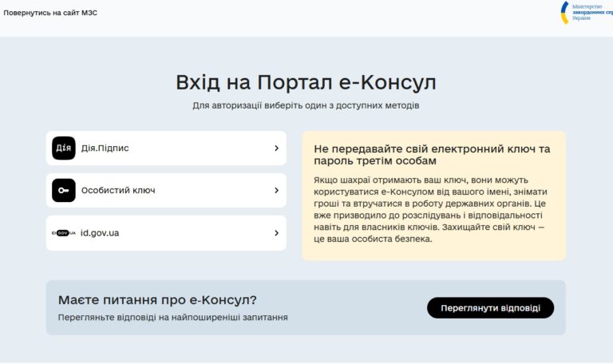613x364 pixels.
Task: Click the key icon for Особистий ключ
Action: coord(64,191)
